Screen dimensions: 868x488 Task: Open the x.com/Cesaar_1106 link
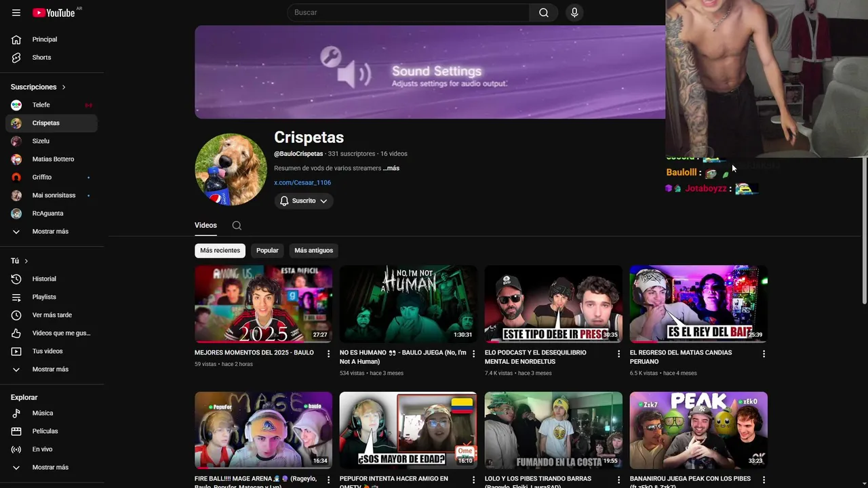[302, 182]
